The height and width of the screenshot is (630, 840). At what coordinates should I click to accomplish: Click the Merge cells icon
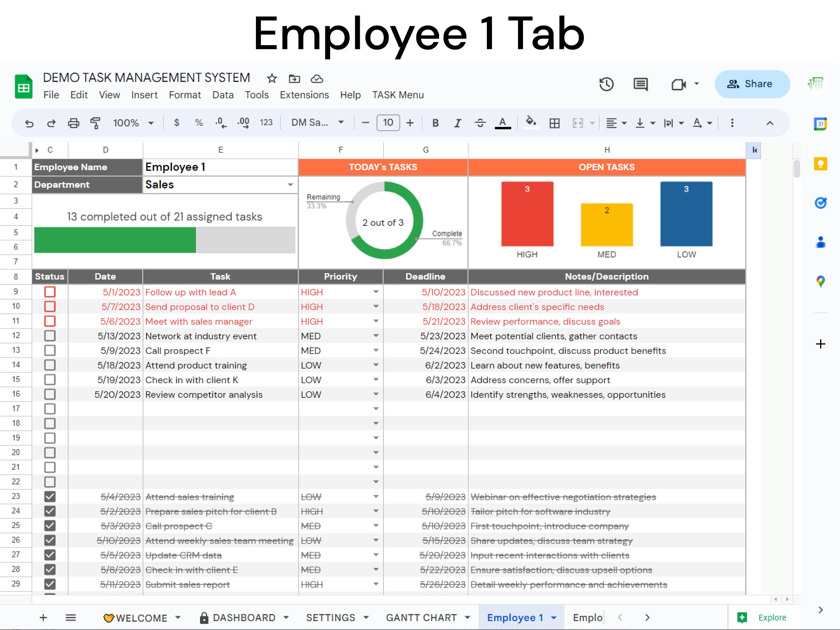(578, 123)
